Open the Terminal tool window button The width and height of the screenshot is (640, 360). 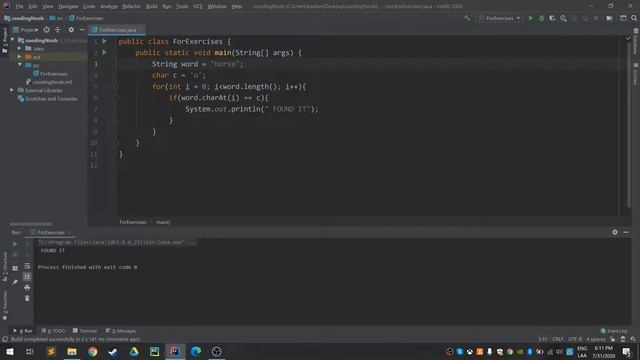click(85, 331)
